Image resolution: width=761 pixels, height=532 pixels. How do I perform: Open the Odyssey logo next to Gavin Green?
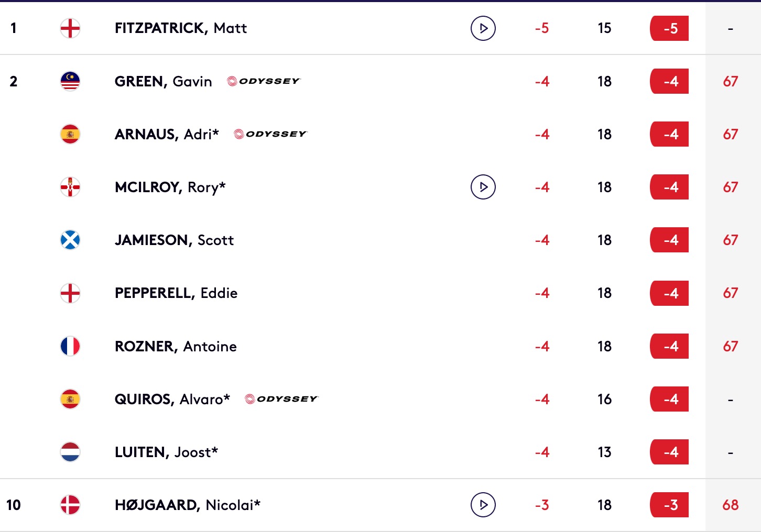264,81
